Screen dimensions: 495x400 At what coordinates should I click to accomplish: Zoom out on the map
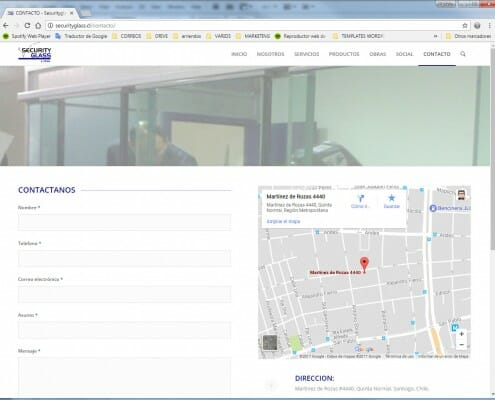point(461,345)
